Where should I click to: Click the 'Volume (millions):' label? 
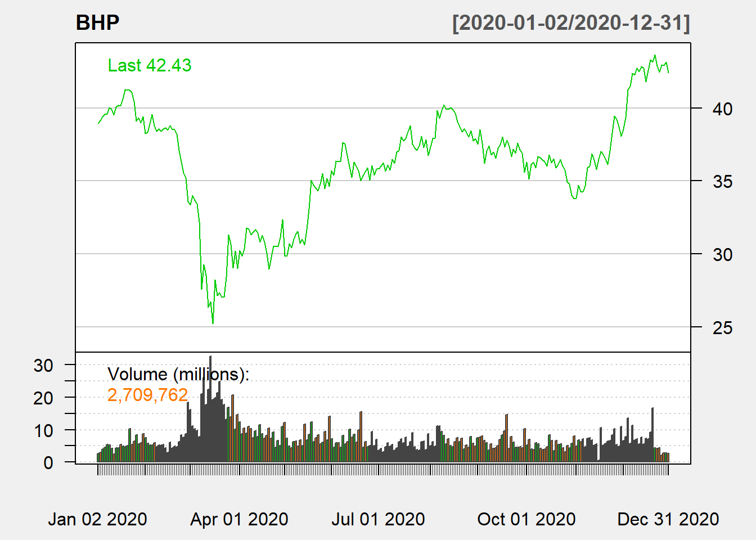[x=178, y=374]
